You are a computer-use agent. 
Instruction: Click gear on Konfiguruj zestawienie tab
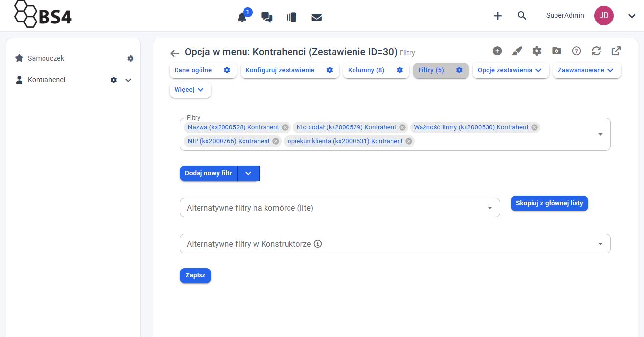click(330, 70)
